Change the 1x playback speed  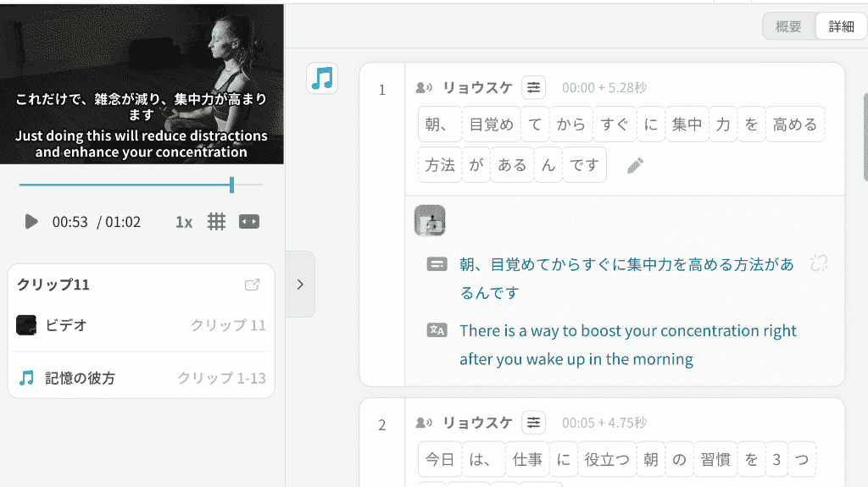184,223
